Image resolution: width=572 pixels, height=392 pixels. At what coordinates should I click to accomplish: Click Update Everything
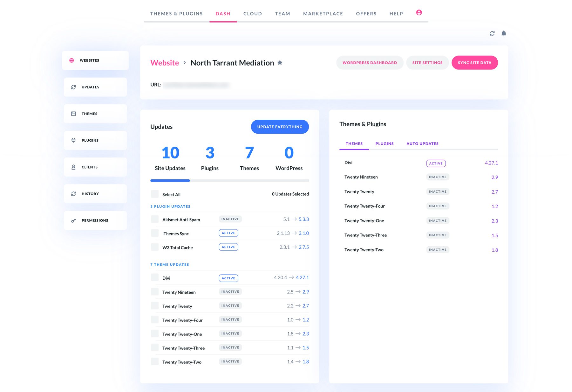click(x=280, y=127)
